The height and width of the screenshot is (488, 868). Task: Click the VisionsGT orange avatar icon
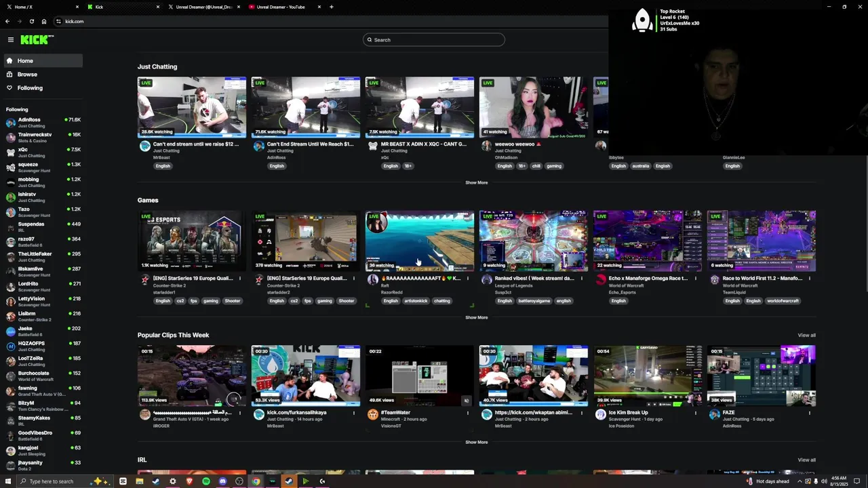coord(372,414)
